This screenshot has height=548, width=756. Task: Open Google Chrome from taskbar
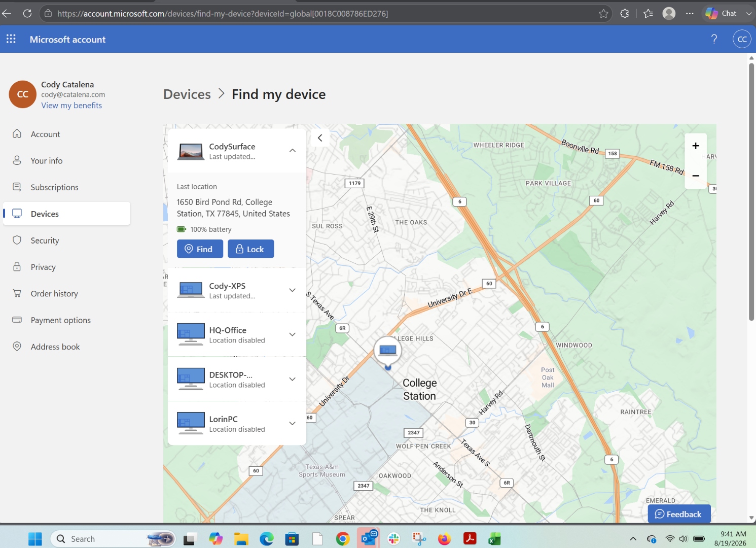[x=343, y=539]
